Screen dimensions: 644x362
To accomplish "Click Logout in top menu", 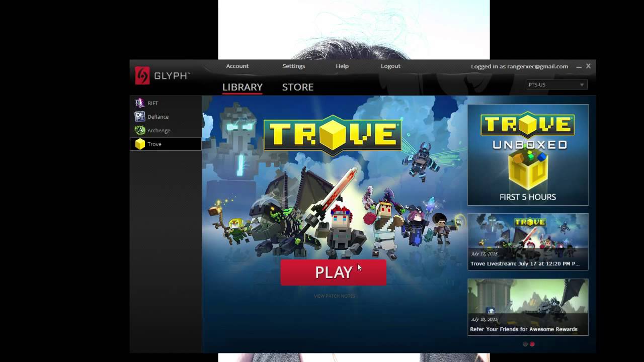I will [390, 66].
